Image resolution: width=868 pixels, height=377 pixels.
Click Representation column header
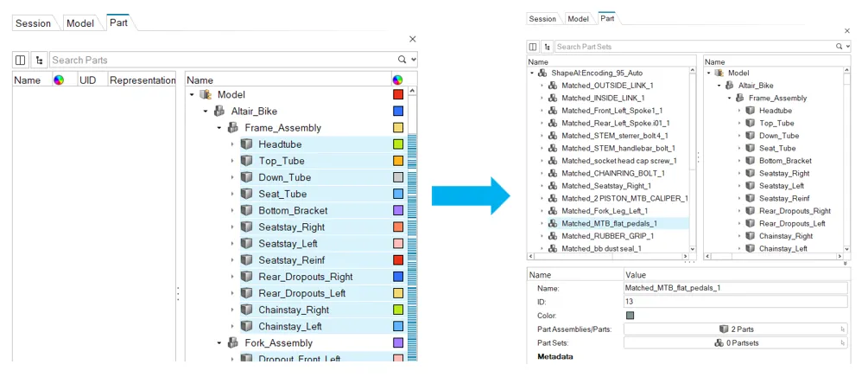143,80
